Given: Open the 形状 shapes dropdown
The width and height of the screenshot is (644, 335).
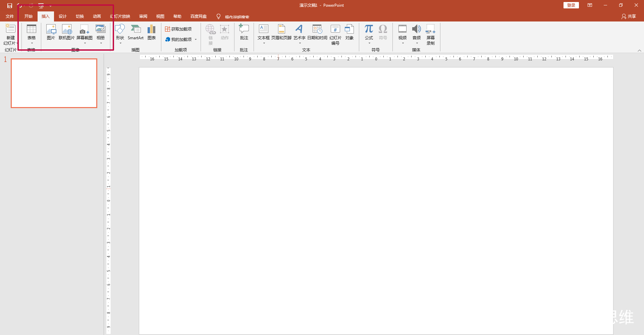Looking at the screenshot, I should pyautogui.click(x=120, y=34).
